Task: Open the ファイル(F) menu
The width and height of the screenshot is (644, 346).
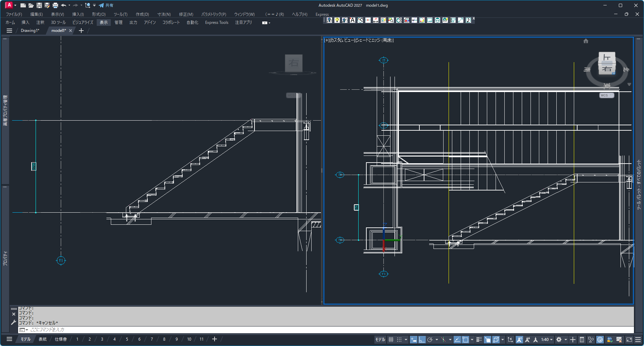Action: (14, 14)
